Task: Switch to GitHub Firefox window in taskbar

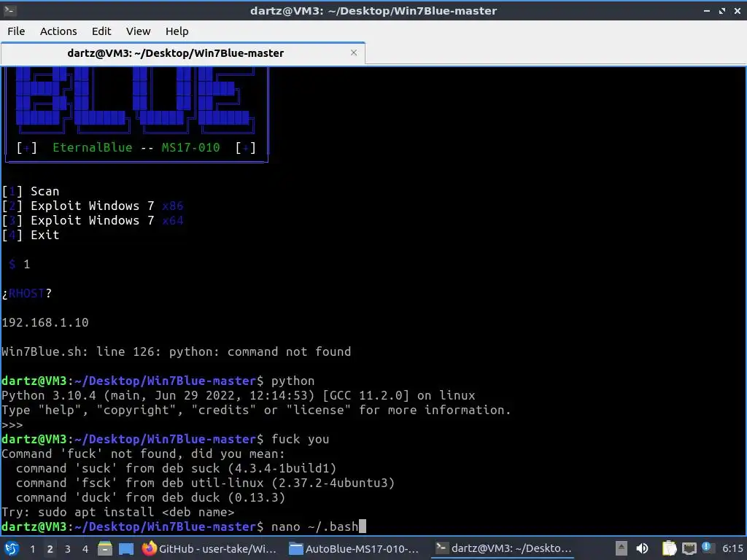Action: (209, 548)
